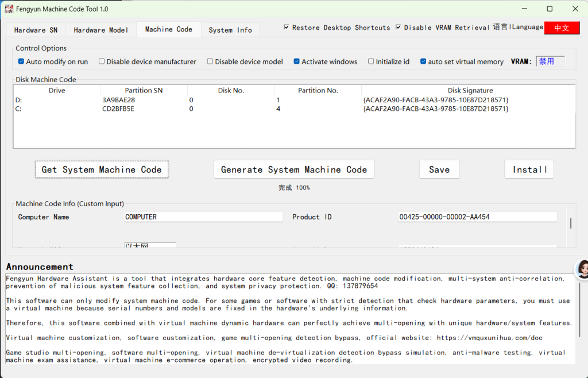588x378 pixels.
Task: Switch to the Hardware SN tab
Action: 36,30
